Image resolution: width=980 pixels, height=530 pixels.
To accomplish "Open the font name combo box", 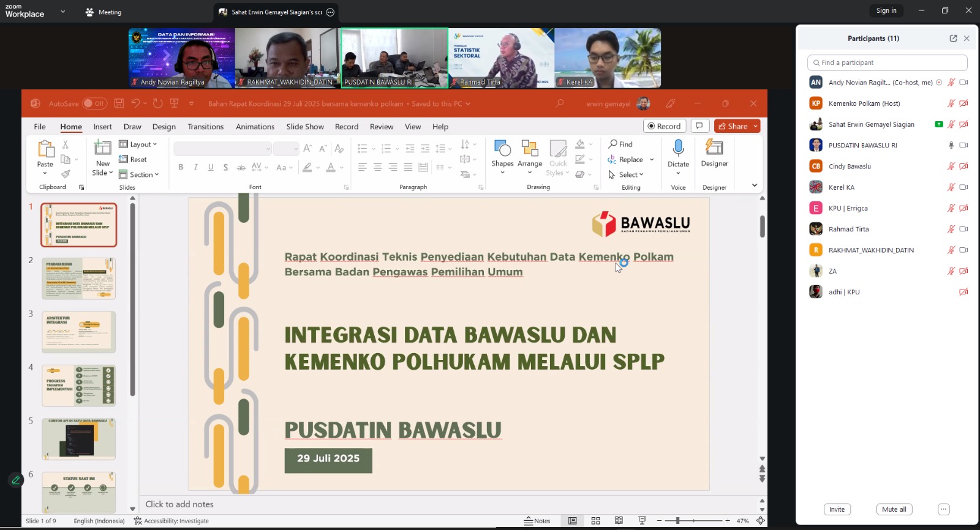I will tap(222, 149).
